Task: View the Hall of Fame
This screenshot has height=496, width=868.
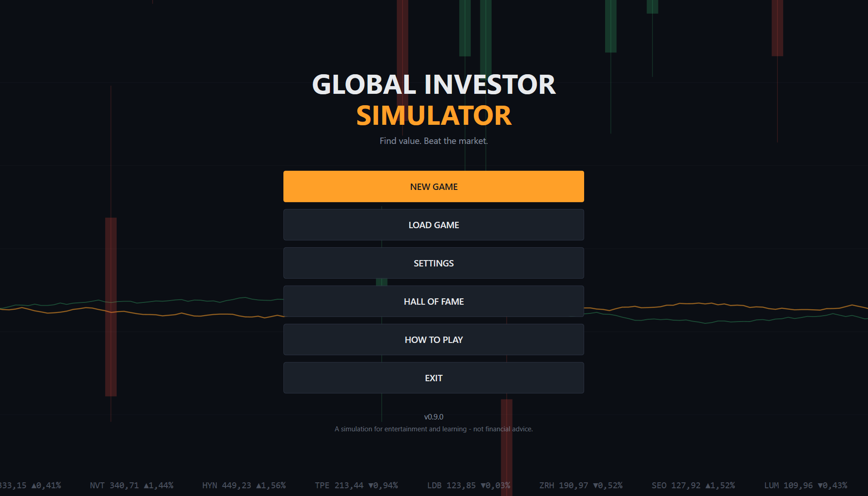Action: pos(434,301)
